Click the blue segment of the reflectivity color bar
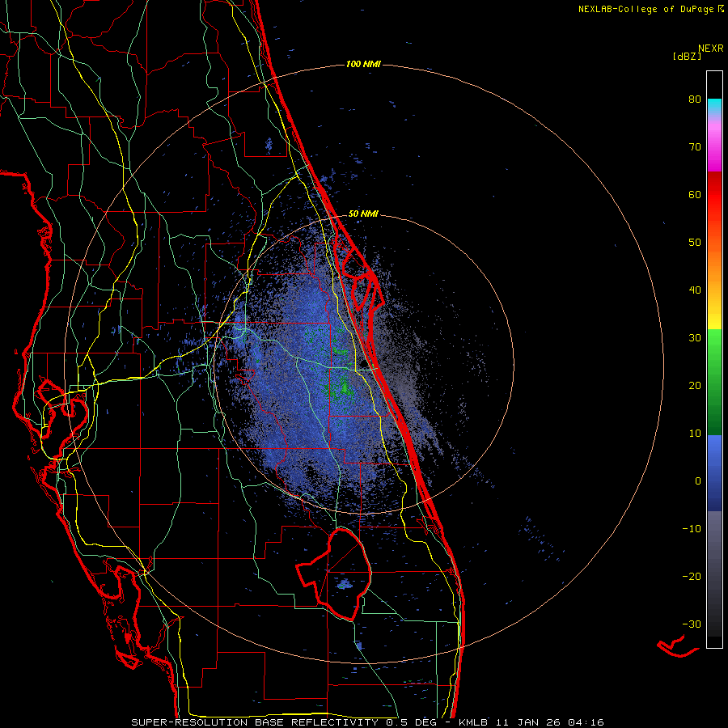The width and height of the screenshot is (728, 728). click(x=714, y=472)
